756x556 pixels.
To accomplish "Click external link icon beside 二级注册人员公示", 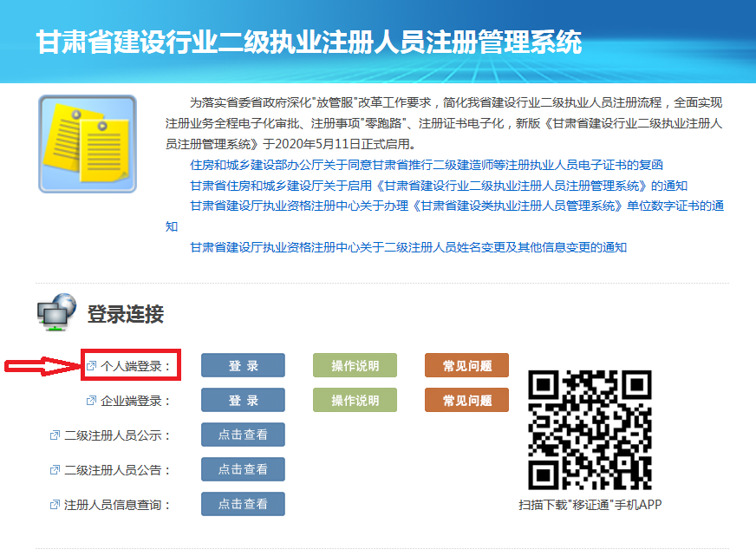I will [x=55, y=435].
